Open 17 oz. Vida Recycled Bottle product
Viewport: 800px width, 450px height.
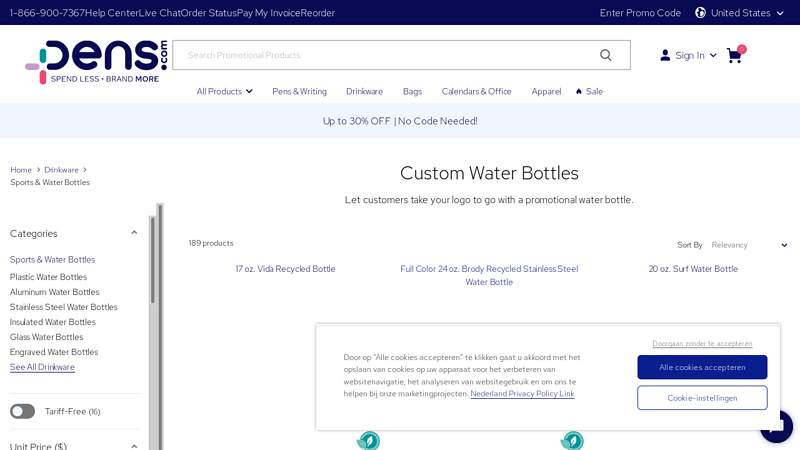click(285, 269)
